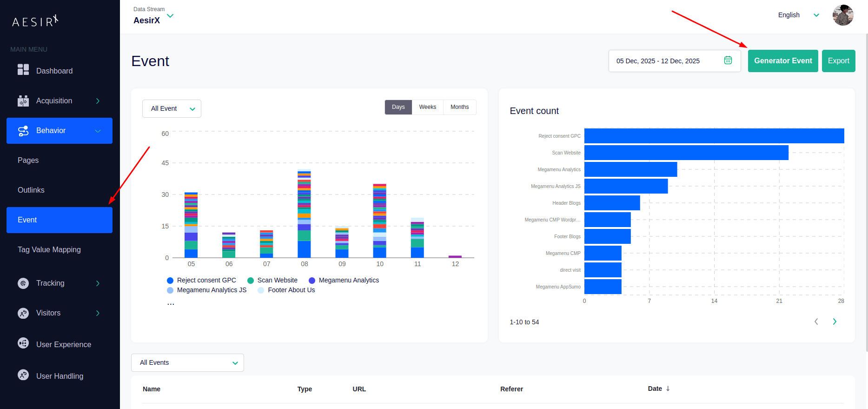Viewport: 868px width, 409px height.
Task: Open the Outlinks menu item
Action: click(x=31, y=190)
